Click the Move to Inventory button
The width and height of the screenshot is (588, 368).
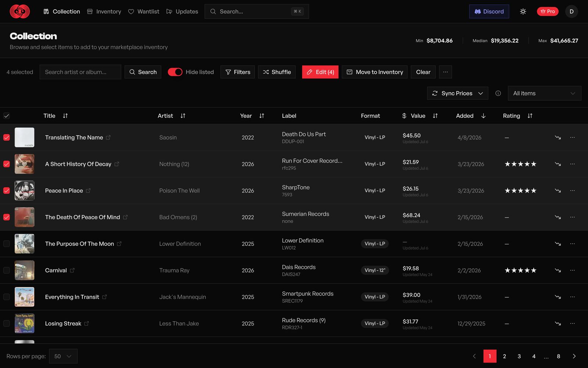pos(375,72)
